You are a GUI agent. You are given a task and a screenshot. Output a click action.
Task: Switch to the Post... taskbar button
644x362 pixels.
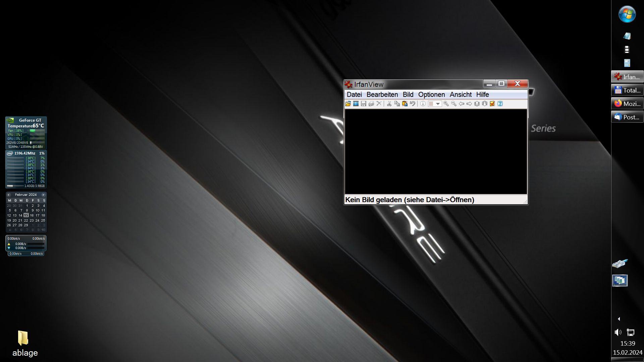click(627, 117)
